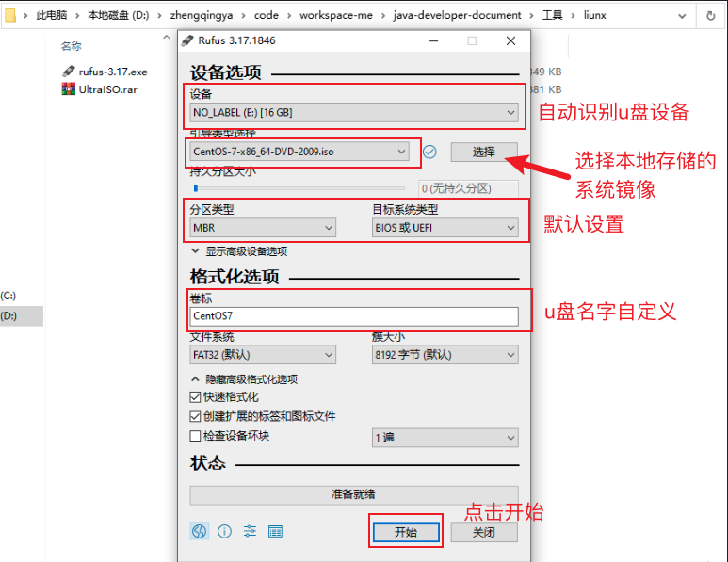Click 关闭 close button
The height and width of the screenshot is (562, 728).
click(x=484, y=532)
